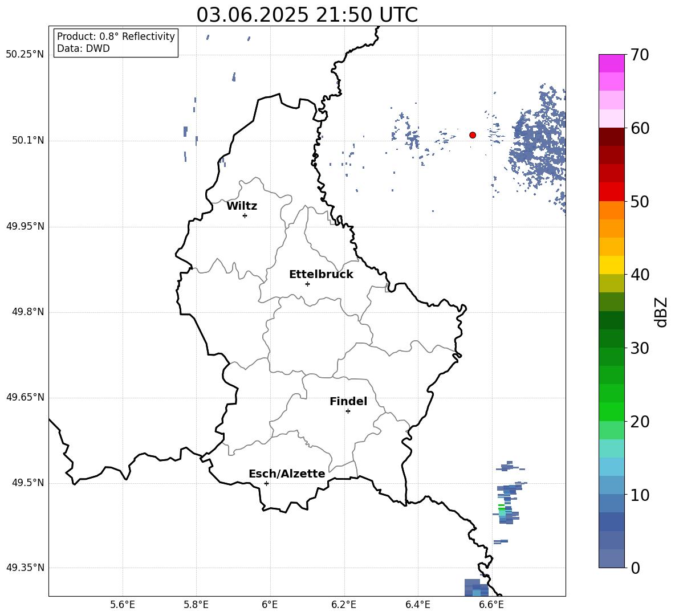The height and width of the screenshot is (616, 675).
Task: Click the 50.25°N latitude label
Action: tap(25, 55)
